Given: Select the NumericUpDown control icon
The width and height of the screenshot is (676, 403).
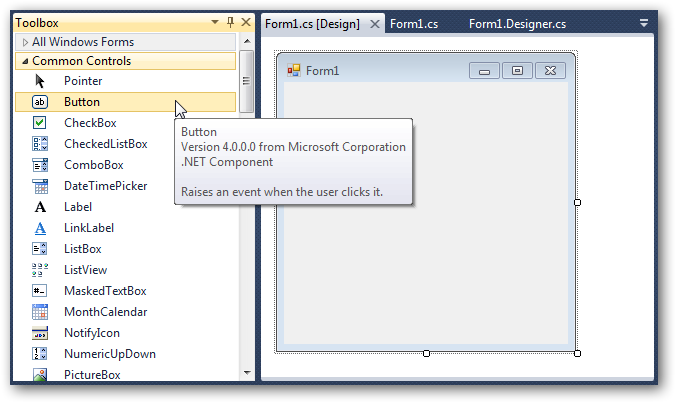Looking at the screenshot, I should pos(40,354).
